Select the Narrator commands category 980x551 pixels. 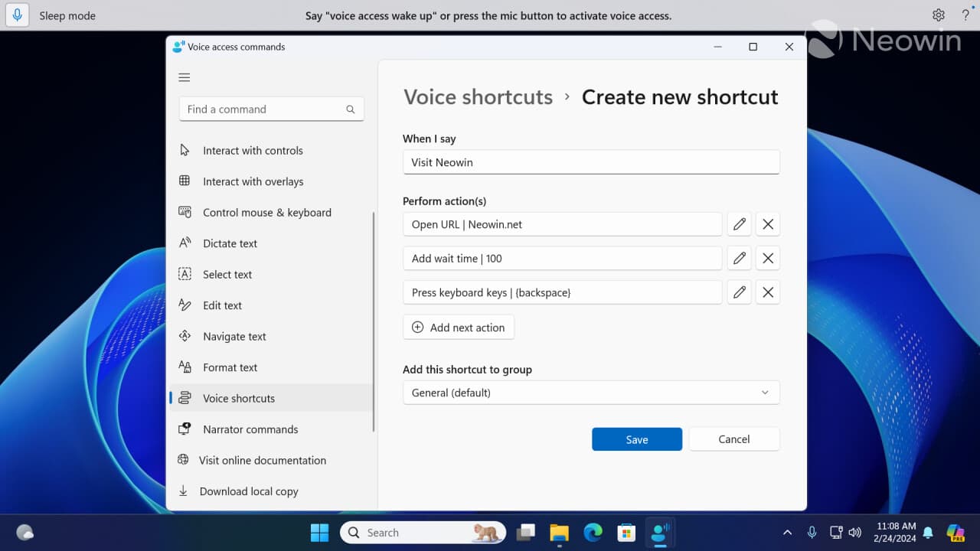tap(250, 429)
